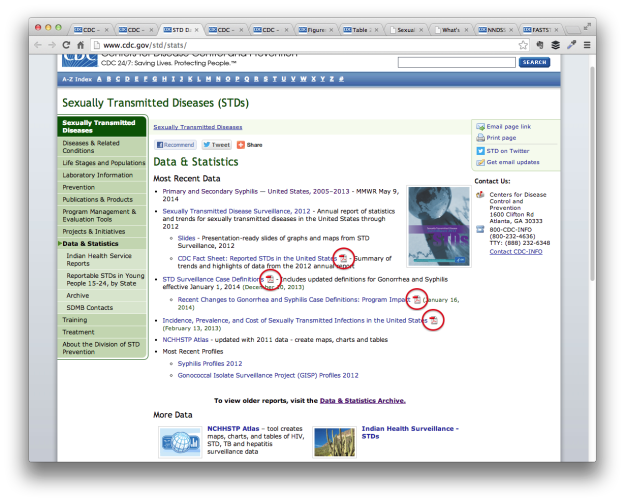Open Archive sidebar item
This screenshot has width=625, height=502.
point(102,295)
